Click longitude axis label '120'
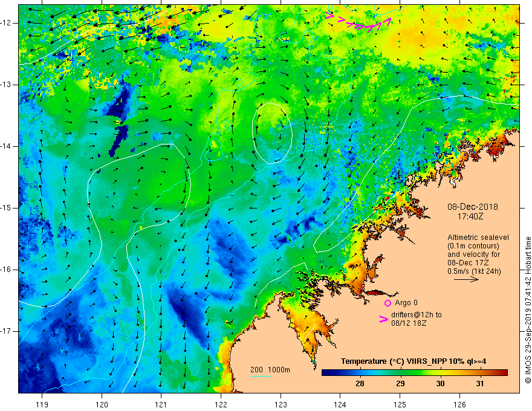 click(x=102, y=404)
